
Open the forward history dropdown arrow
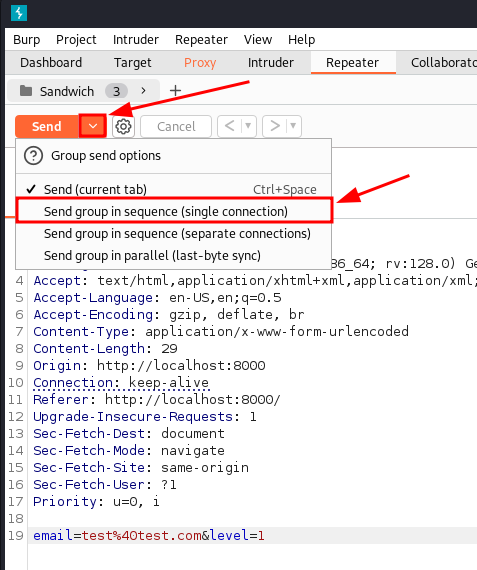293,126
